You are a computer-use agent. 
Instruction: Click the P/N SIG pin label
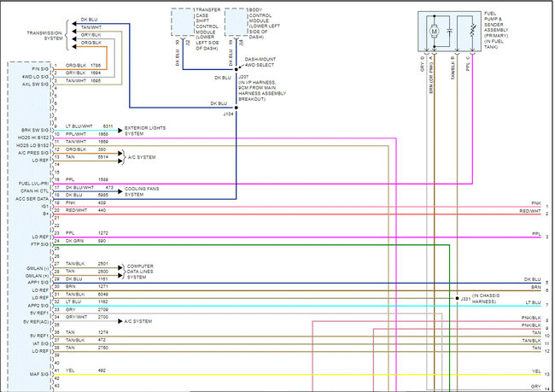[40, 69]
